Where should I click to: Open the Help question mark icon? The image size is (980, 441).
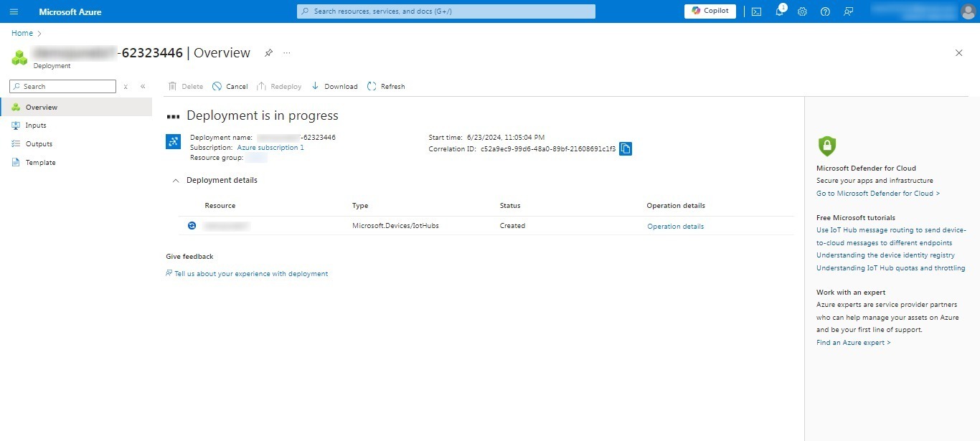[x=825, y=11]
